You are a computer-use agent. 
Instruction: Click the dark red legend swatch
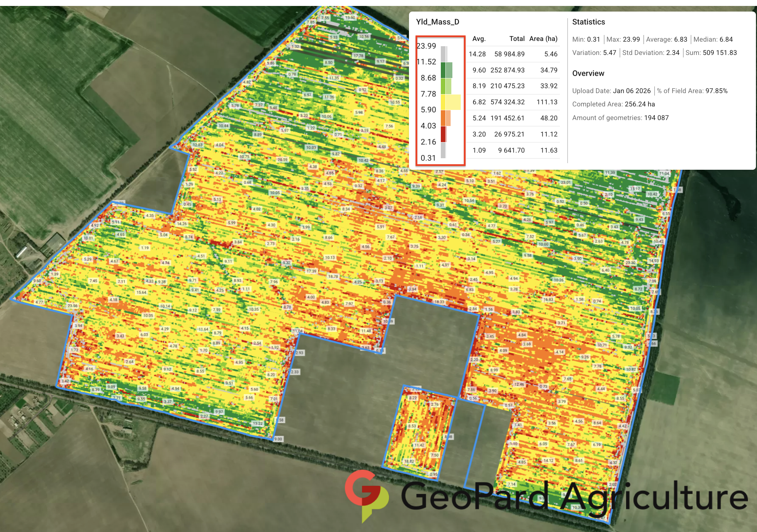click(x=443, y=134)
